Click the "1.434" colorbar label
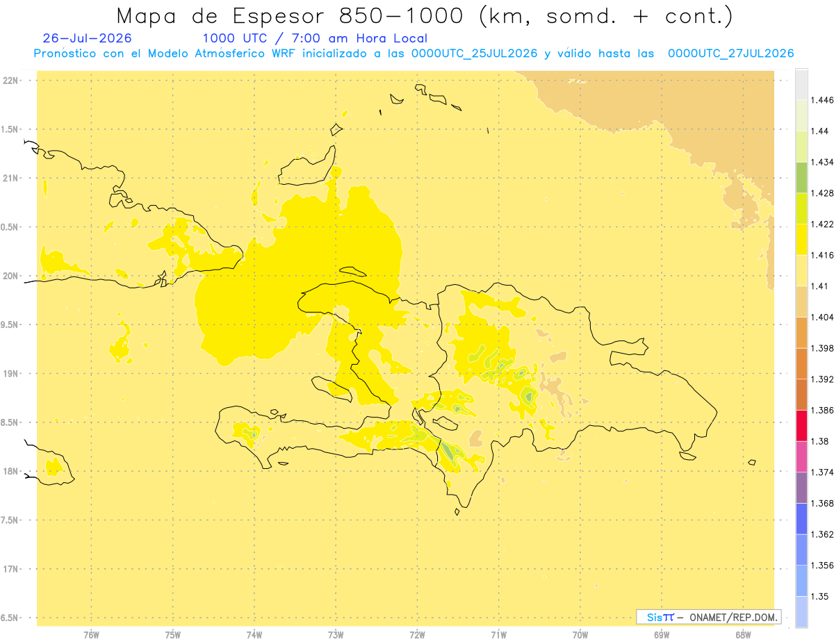 821,162
